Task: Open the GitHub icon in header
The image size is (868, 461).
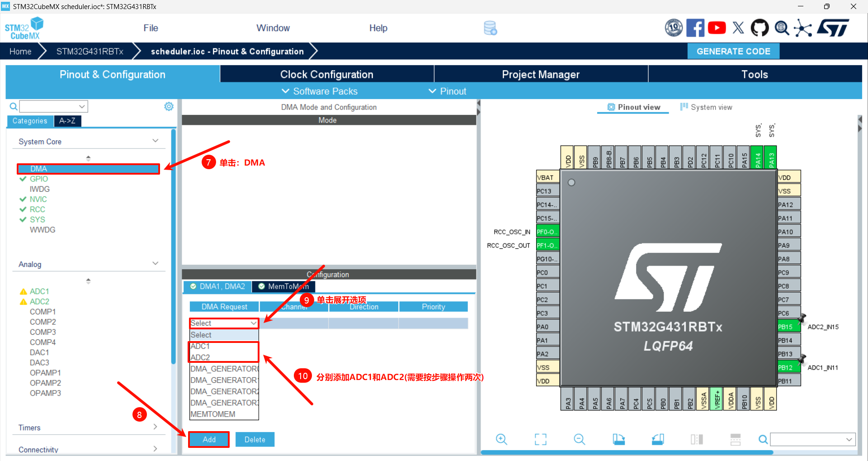Action: tap(759, 28)
